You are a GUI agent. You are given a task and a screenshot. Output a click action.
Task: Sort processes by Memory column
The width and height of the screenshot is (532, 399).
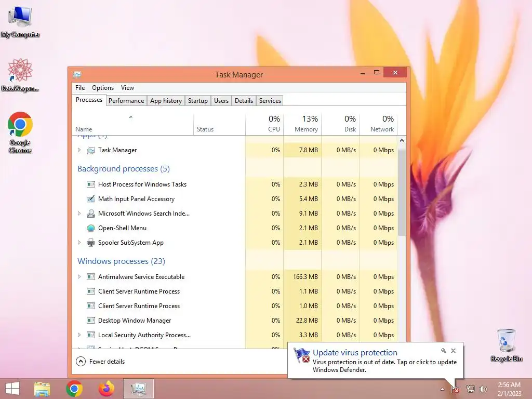pyautogui.click(x=302, y=125)
